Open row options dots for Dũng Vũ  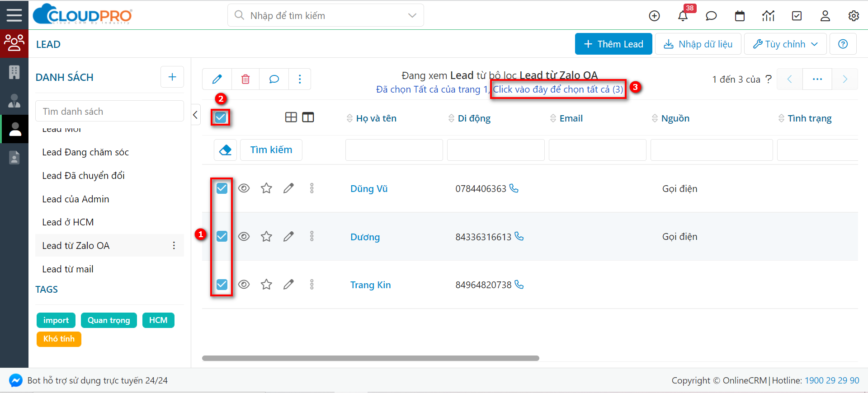coord(311,188)
